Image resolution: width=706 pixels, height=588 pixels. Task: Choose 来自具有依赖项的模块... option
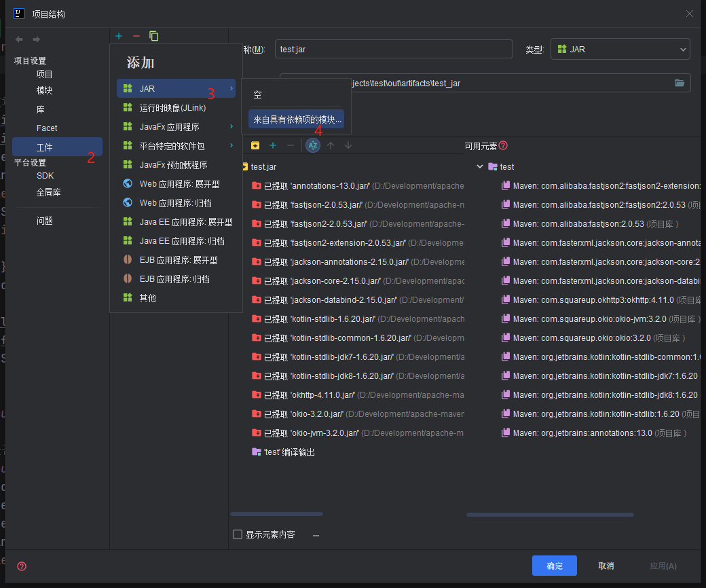click(297, 120)
